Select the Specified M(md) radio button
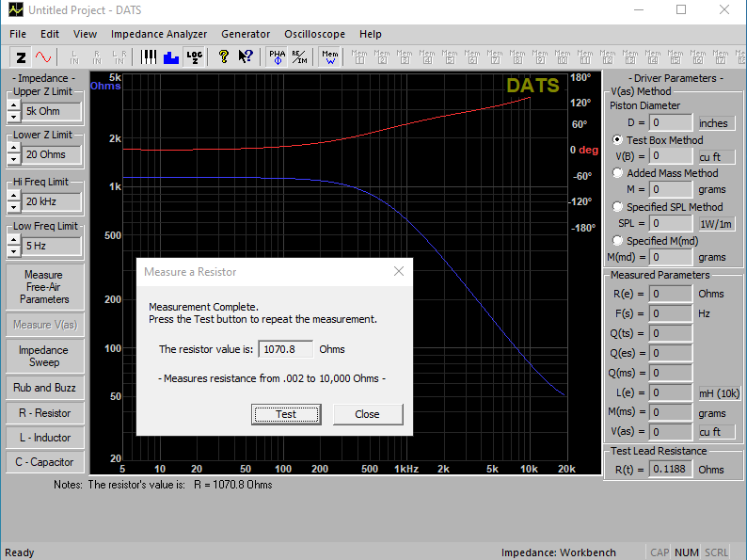Image resolution: width=747 pixels, height=560 pixels. point(617,241)
